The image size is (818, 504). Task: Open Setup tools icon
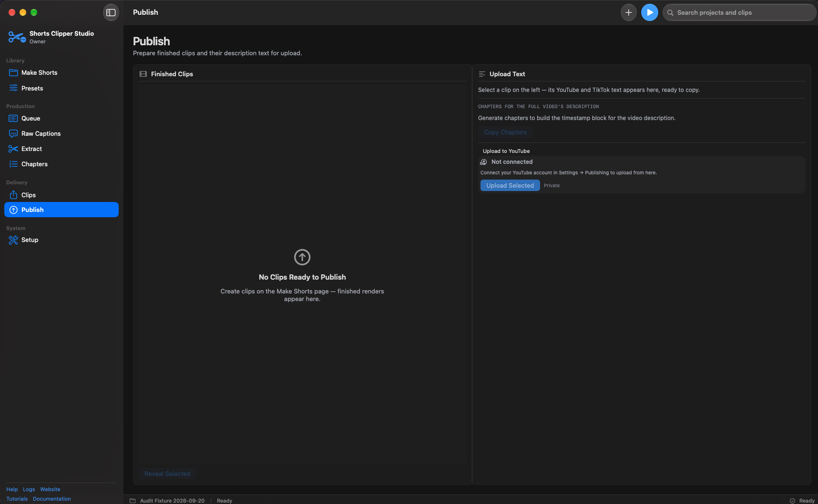(x=13, y=240)
